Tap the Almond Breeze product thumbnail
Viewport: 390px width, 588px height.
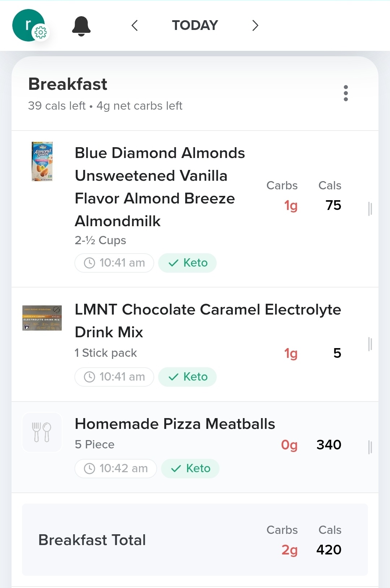[x=42, y=161]
